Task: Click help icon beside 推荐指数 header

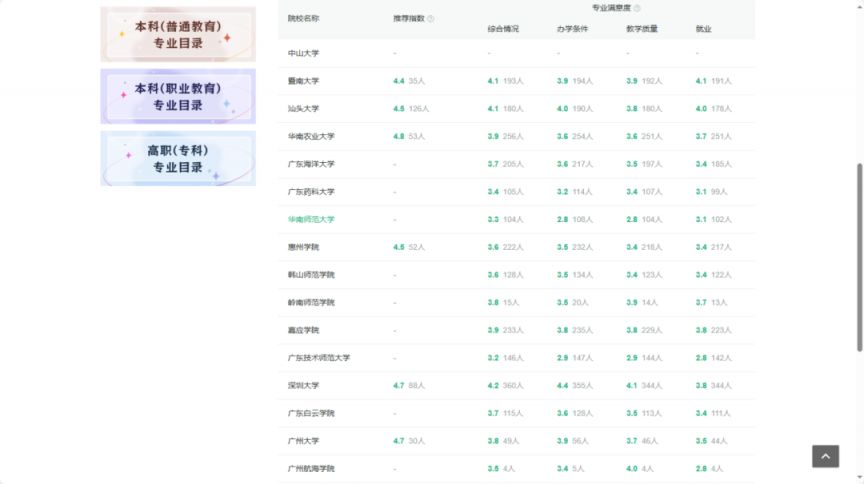Action: (x=431, y=19)
